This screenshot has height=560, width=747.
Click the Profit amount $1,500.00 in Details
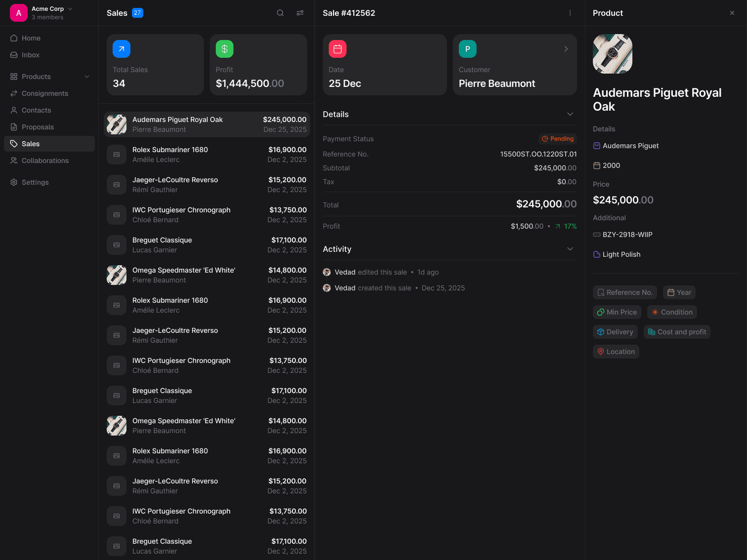[527, 226]
